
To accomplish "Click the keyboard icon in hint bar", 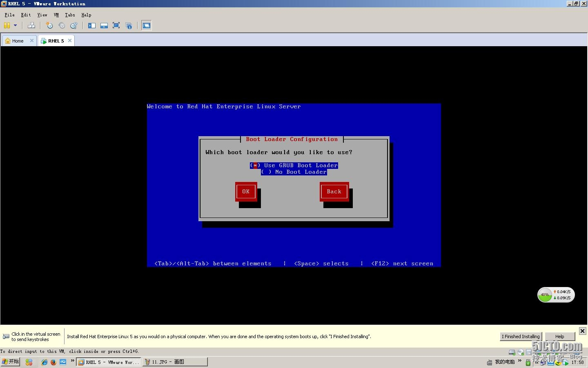I will 6,337.
